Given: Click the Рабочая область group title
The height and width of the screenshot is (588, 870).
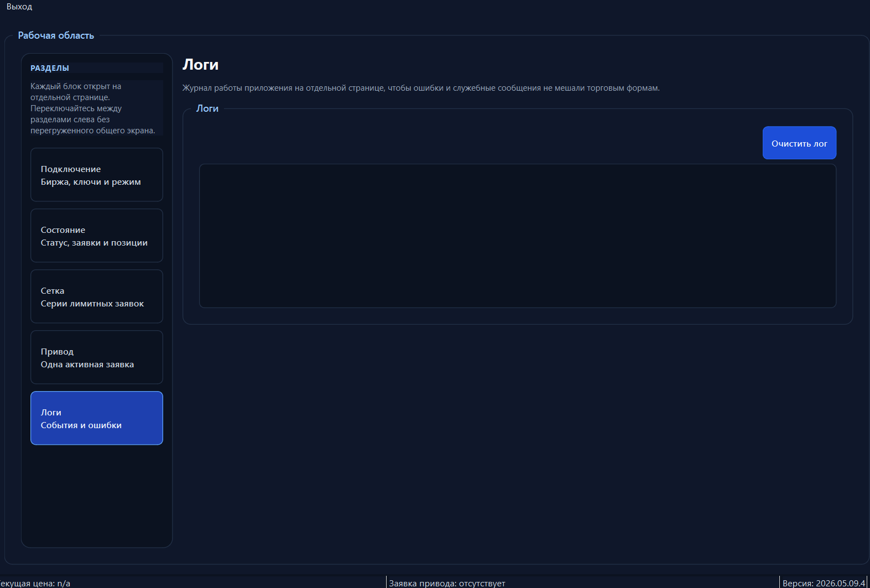Looking at the screenshot, I should (56, 35).
